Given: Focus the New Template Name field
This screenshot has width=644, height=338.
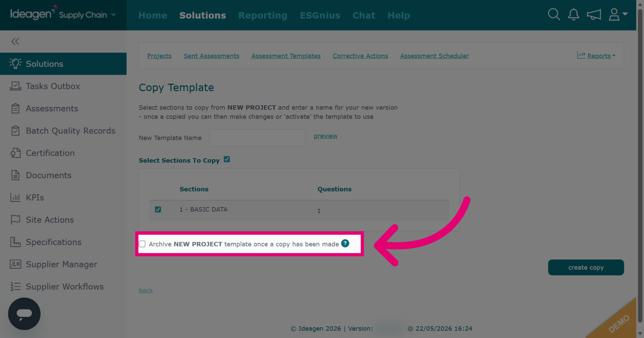Looking at the screenshot, I should [x=257, y=138].
